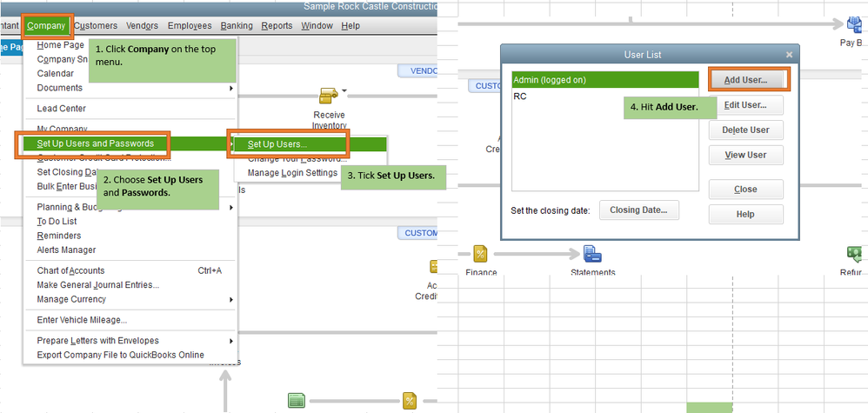Open the Customers menu
Viewport: 868px width, 413px height.
(95, 25)
